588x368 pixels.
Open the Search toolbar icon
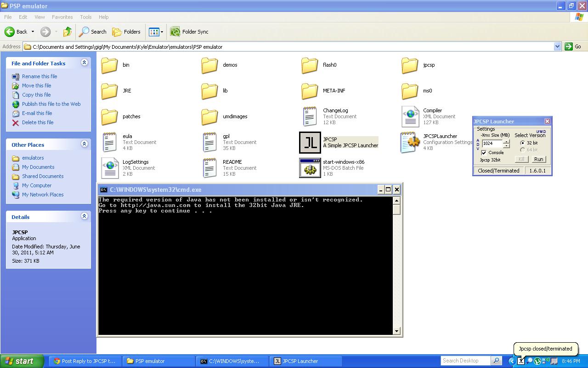pyautogui.click(x=93, y=32)
